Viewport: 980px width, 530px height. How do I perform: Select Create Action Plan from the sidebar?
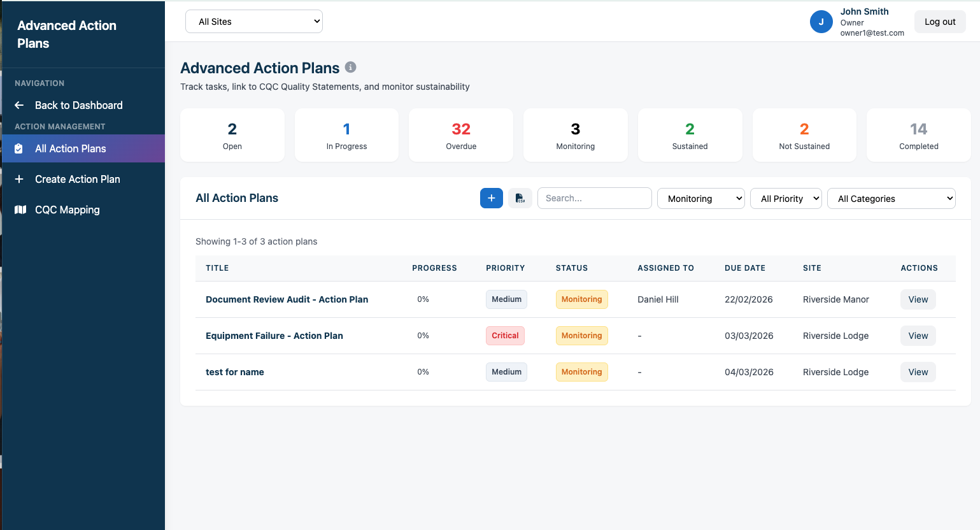77,179
